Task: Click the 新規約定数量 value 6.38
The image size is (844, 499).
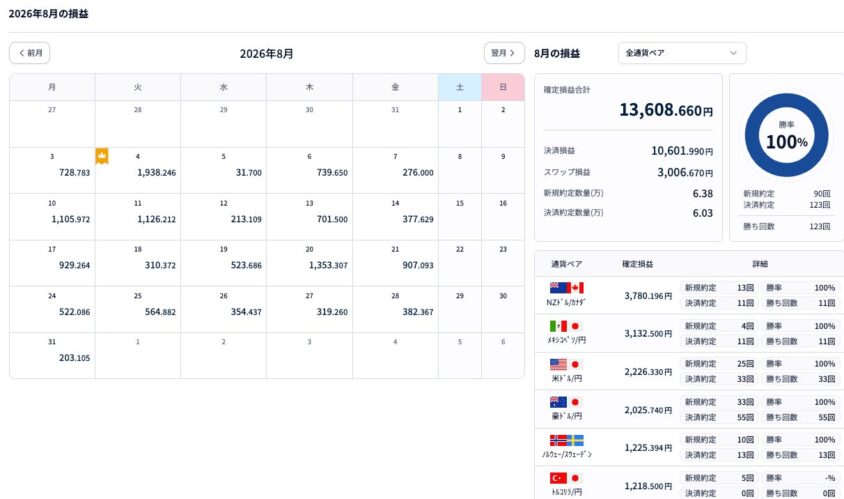Action: click(x=702, y=193)
